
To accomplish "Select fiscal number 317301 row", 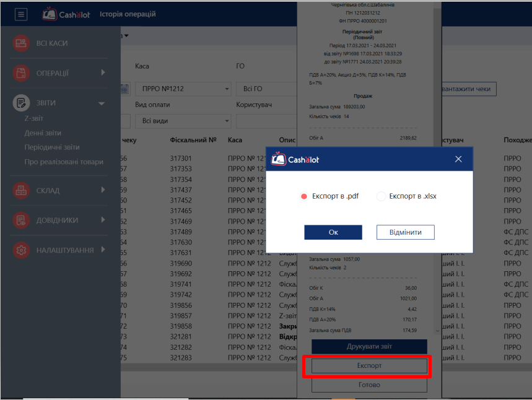I will coord(181,159).
